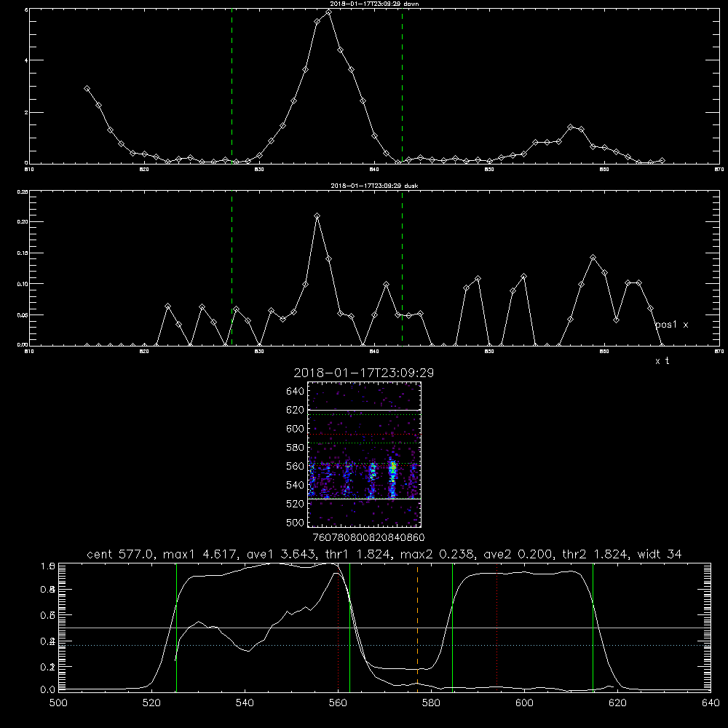
Task: Click the 500 label on spectrogram y-axis
Action: pos(296,522)
